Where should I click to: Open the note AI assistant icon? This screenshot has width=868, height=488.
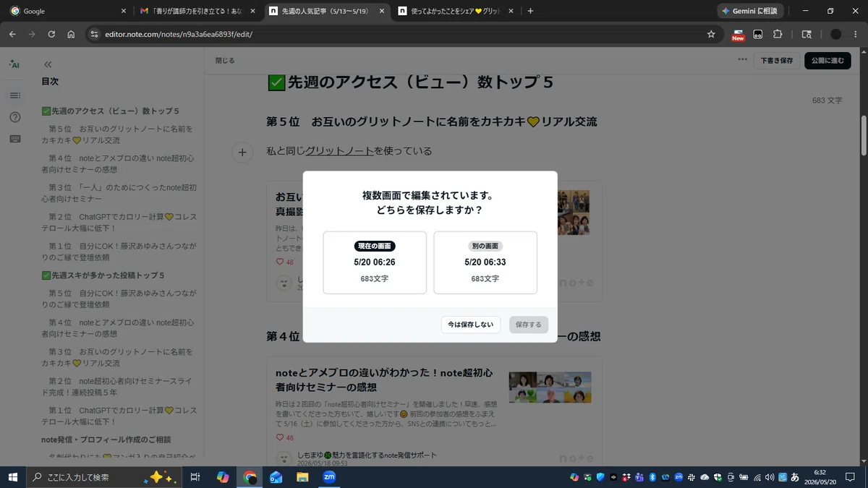[x=14, y=64]
